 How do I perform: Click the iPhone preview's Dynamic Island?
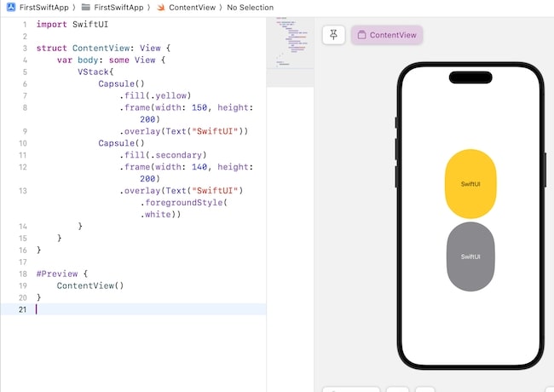(470, 78)
